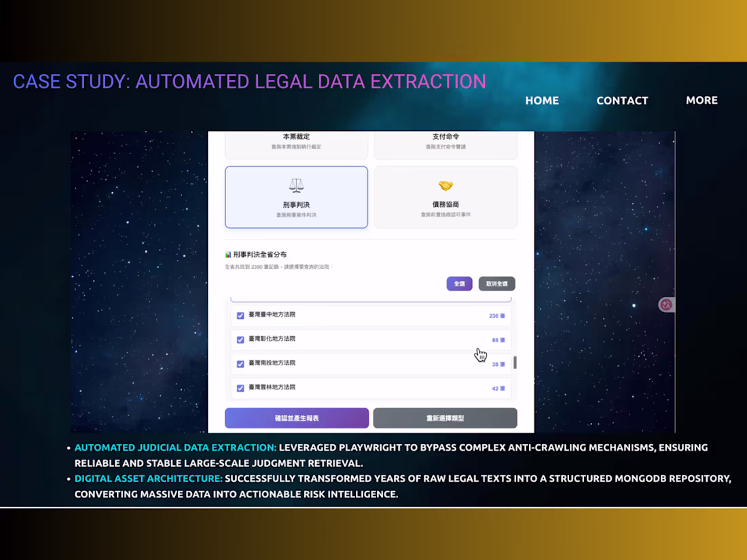747x560 pixels.
Task: Click the 38 count for 南投 court
Action: pyautogui.click(x=498, y=365)
